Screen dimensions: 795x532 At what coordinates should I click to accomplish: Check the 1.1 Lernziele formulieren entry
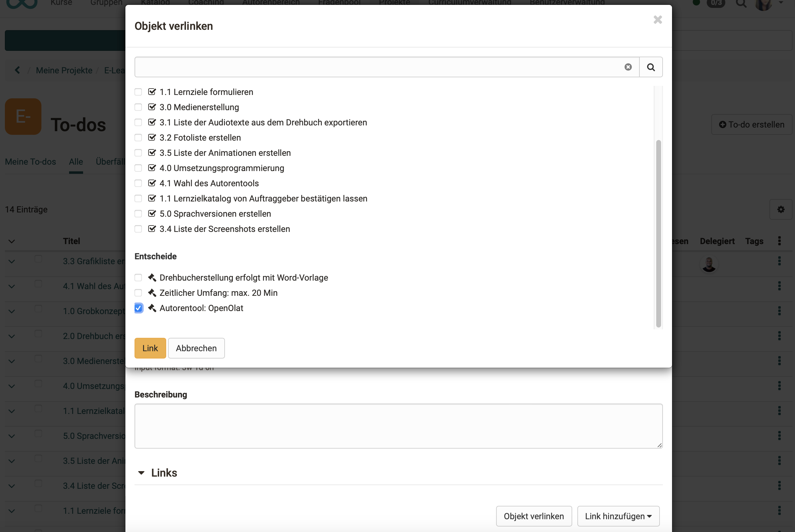click(x=138, y=92)
